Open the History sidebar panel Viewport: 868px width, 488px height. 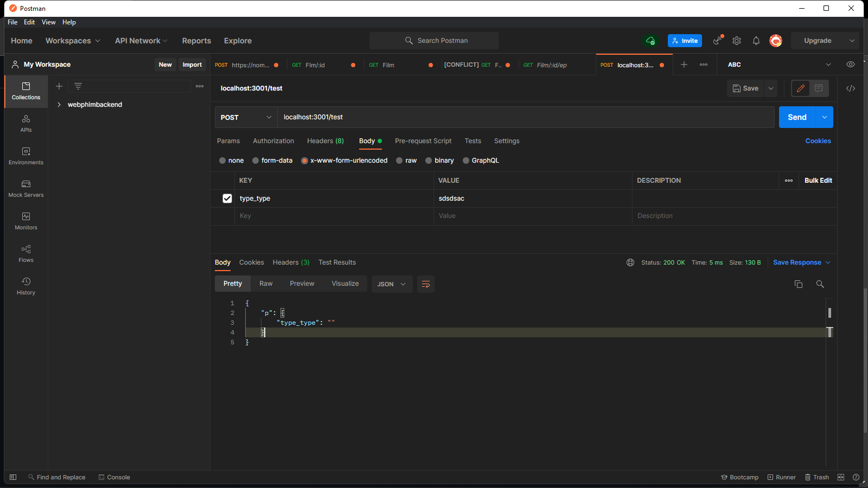click(x=25, y=285)
